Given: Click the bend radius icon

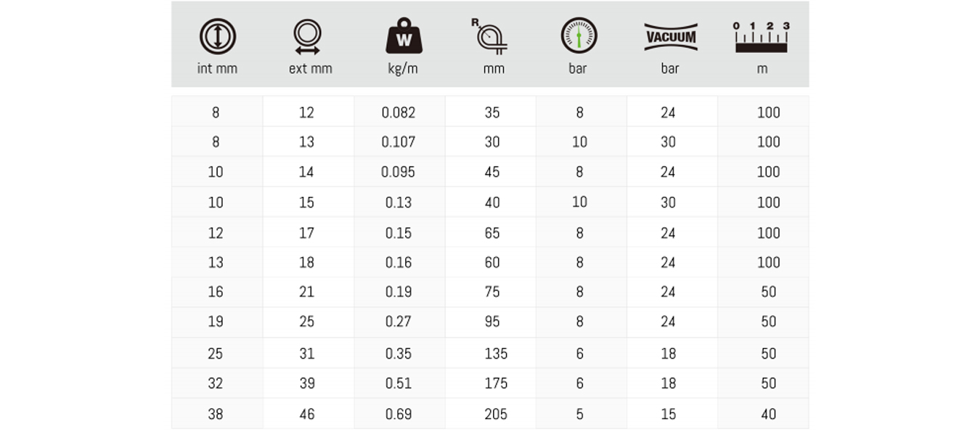Looking at the screenshot, I should click(490, 36).
